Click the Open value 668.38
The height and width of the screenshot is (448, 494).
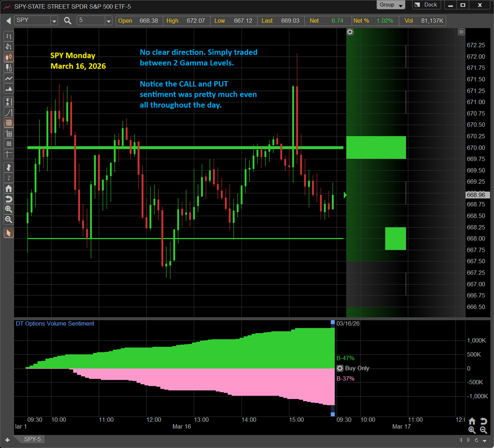click(149, 21)
